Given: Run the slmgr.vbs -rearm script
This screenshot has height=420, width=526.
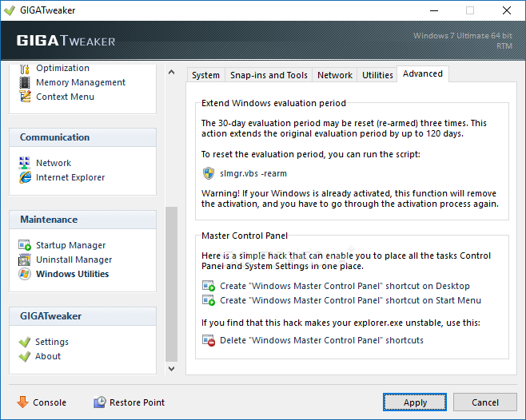Looking at the screenshot, I should [x=253, y=173].
